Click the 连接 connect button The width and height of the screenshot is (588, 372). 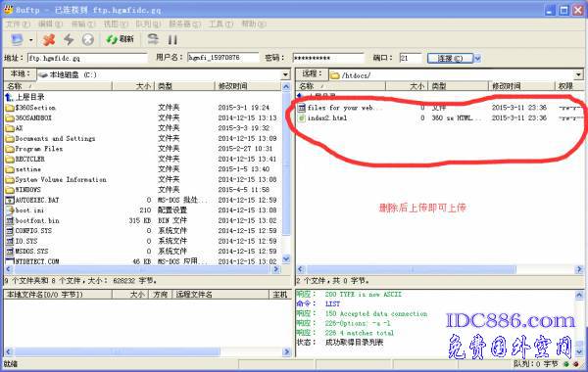(x=450, y=59)
